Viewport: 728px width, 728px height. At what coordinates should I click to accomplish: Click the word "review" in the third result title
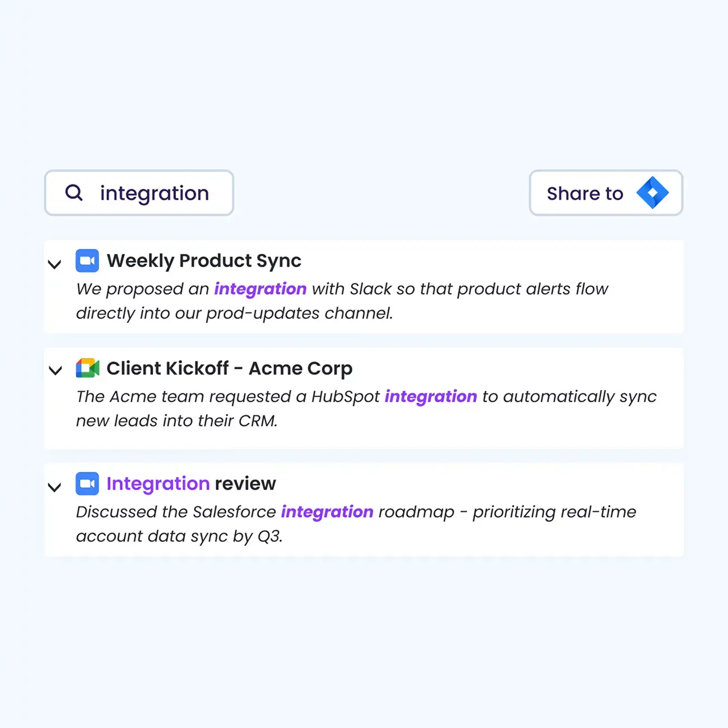tap(245, 484)
